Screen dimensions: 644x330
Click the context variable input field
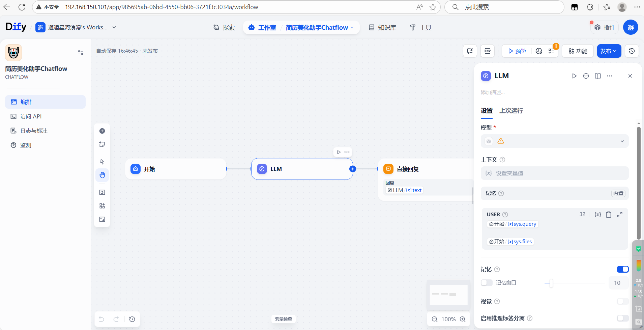[554, 173]
